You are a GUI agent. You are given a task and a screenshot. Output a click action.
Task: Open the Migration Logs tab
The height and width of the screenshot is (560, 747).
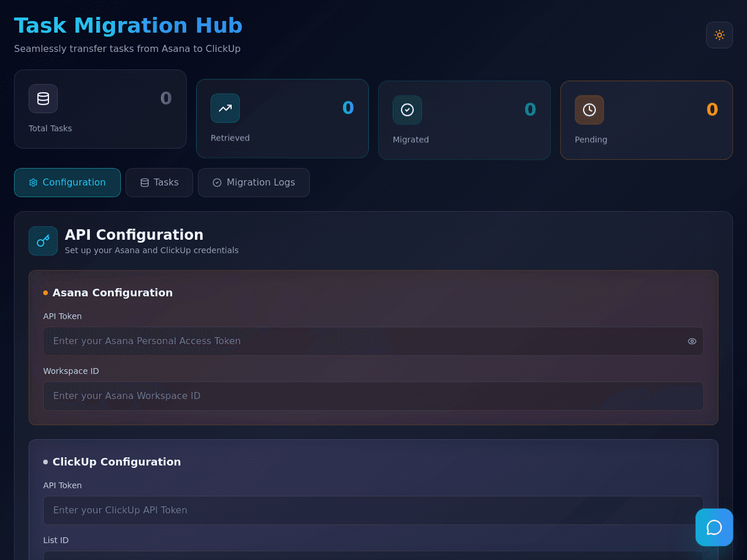pos(254,183)
